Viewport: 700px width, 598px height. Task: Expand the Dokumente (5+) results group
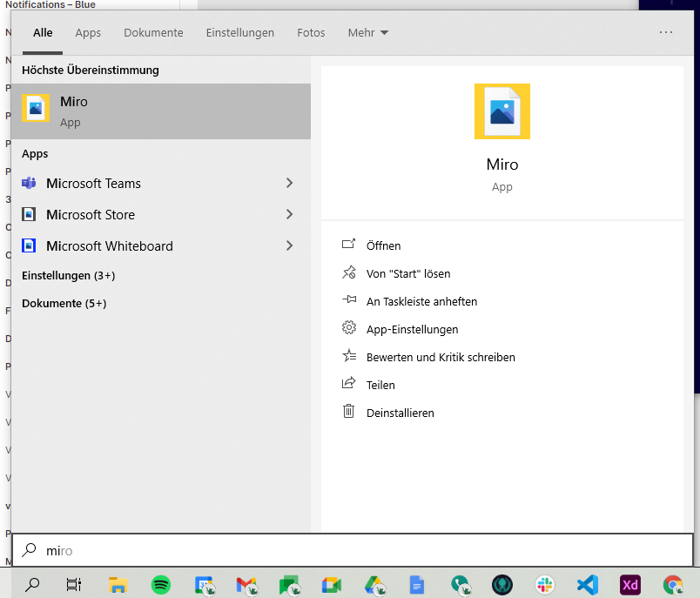[x=64, y=304]
